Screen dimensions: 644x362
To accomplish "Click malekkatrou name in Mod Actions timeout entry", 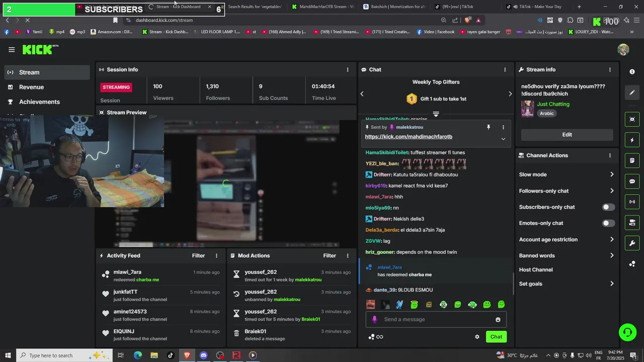I will (x=308, y=280).
